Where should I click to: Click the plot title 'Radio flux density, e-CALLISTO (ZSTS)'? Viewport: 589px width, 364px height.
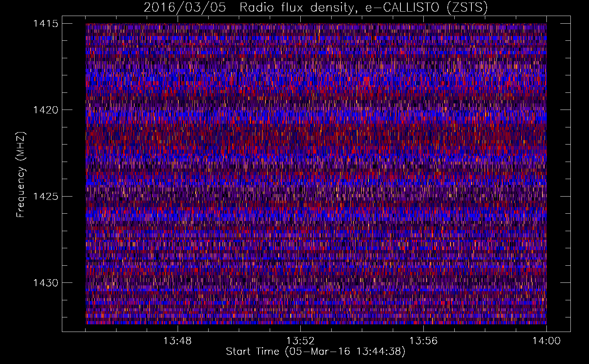click(363, 8)
